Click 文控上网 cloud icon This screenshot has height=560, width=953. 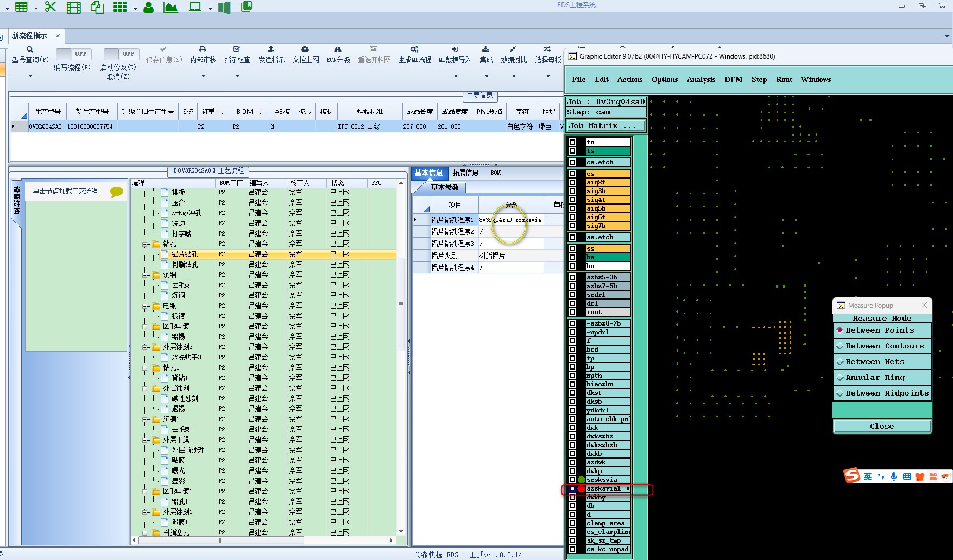pos(305,49)
